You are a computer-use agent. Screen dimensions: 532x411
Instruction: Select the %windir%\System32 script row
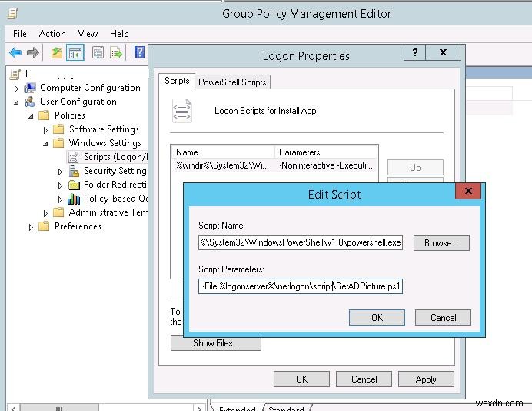[x=274, y=165]
